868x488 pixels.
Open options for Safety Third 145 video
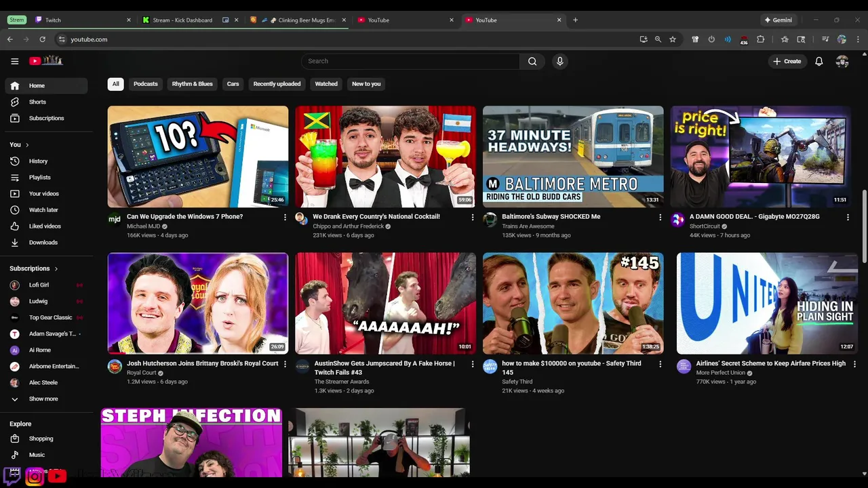660,364
